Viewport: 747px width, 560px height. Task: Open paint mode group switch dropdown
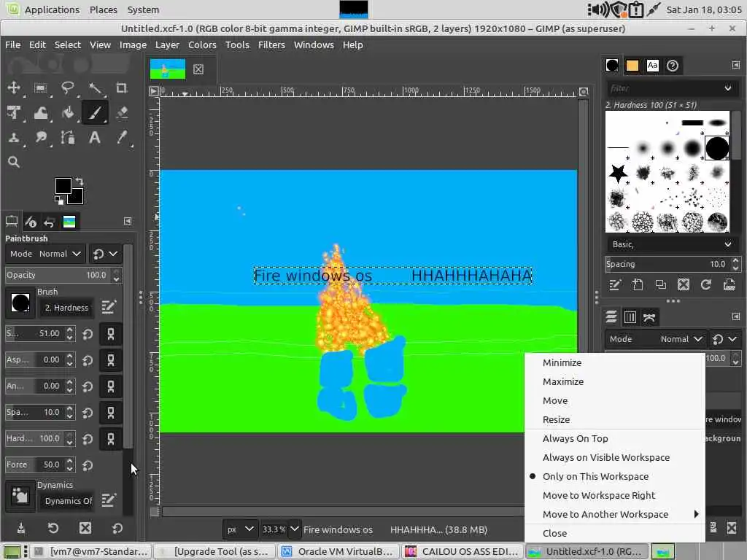pyautogui.click(x=106, y=254)
